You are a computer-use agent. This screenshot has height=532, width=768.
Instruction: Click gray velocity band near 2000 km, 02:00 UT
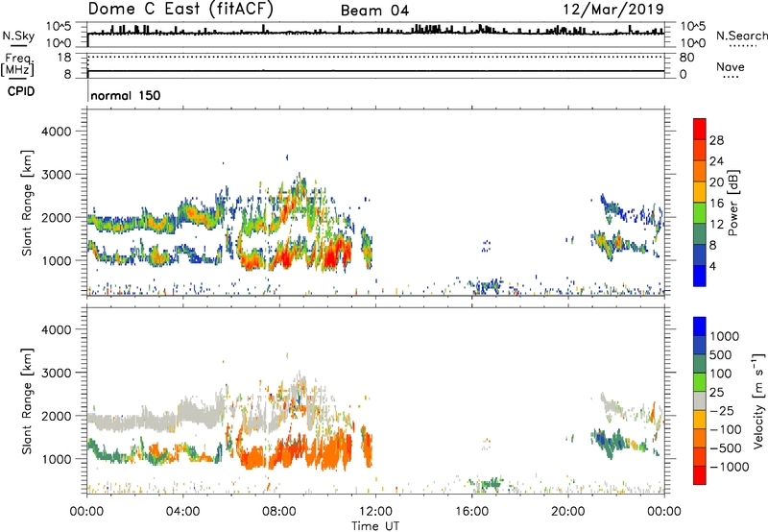point(134,422)
